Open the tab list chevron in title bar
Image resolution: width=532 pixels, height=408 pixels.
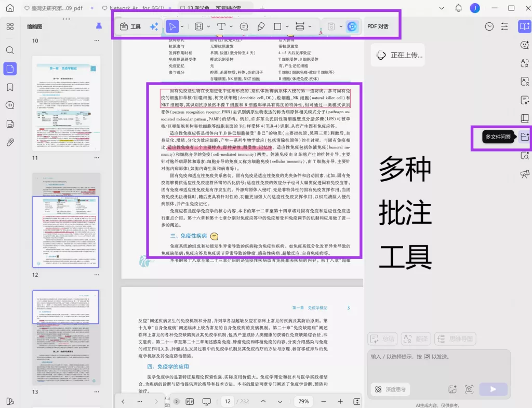(442, 8)
